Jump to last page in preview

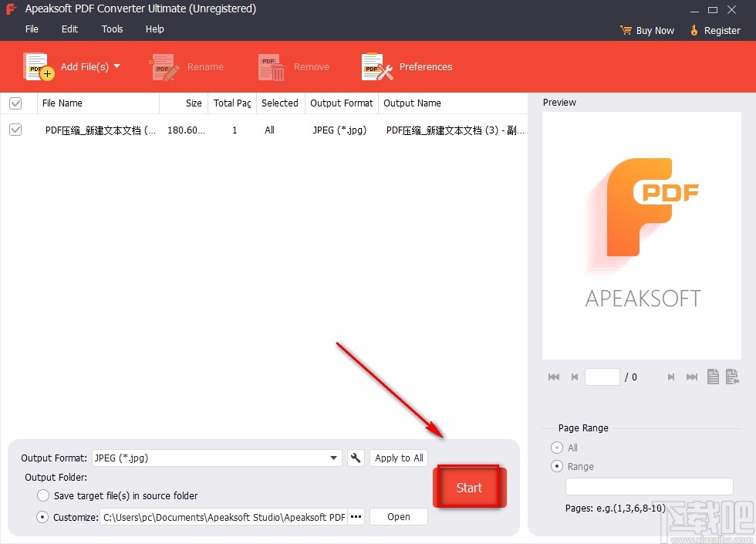[x=691, y=377]
